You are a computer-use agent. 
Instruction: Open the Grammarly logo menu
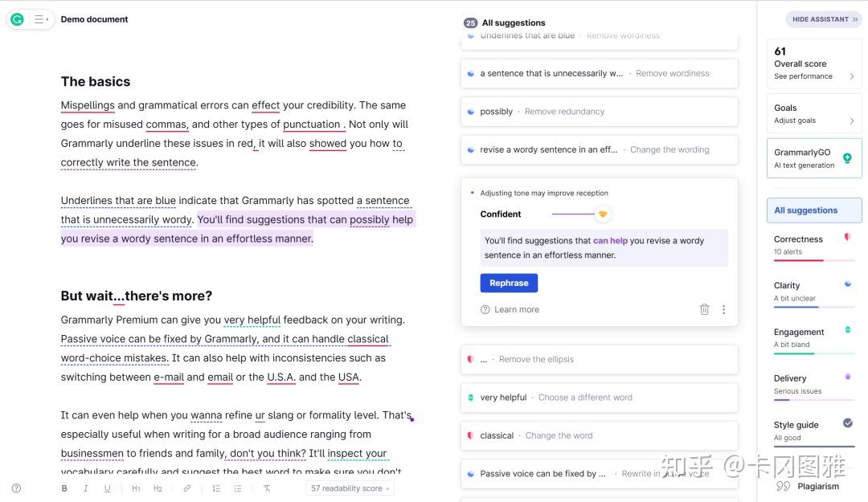(17, 18)
